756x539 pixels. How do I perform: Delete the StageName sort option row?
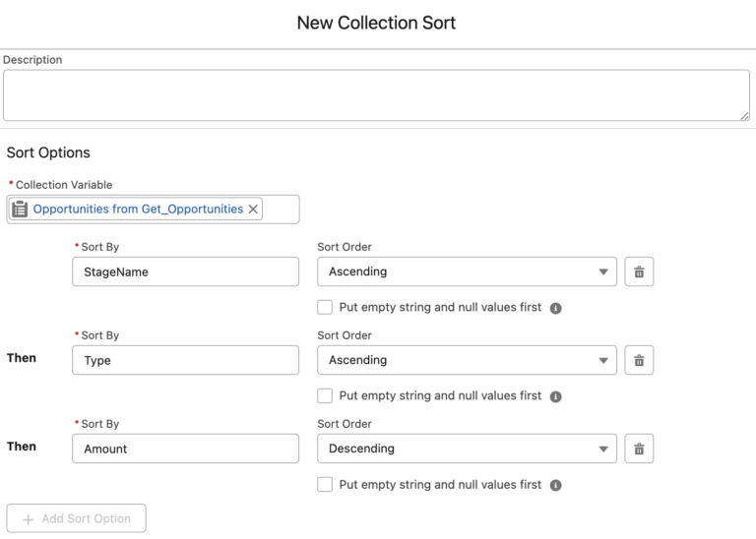tap(639, 271)
